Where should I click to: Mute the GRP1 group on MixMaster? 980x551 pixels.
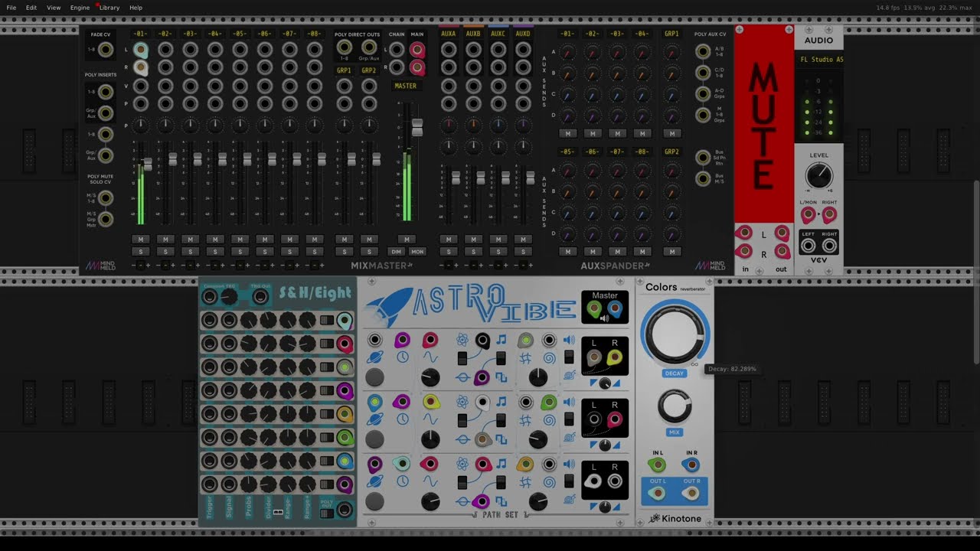pos(345,240)
